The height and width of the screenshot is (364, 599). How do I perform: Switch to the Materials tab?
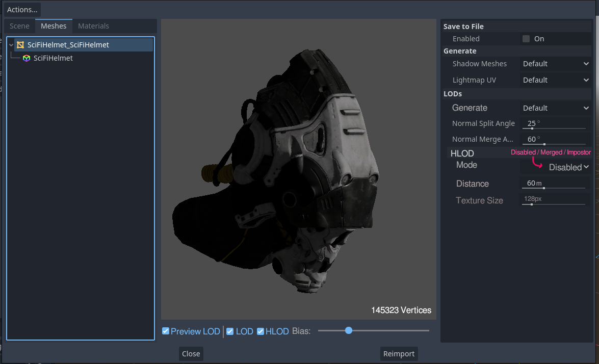[93, 25]
